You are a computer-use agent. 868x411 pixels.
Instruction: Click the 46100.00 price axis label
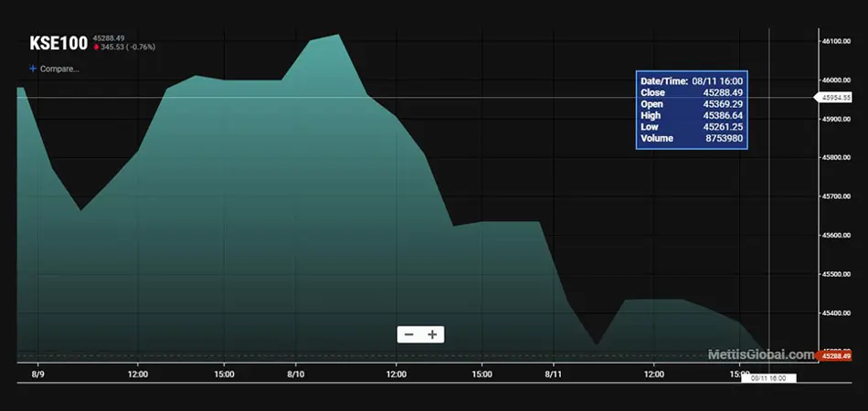tap(836, 41)
